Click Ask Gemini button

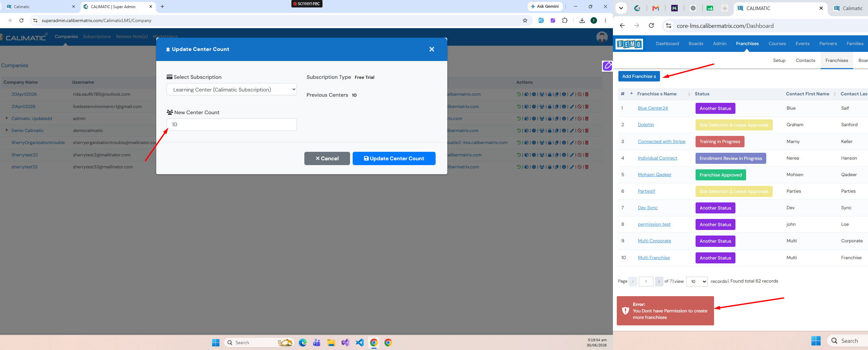(545, 6)
